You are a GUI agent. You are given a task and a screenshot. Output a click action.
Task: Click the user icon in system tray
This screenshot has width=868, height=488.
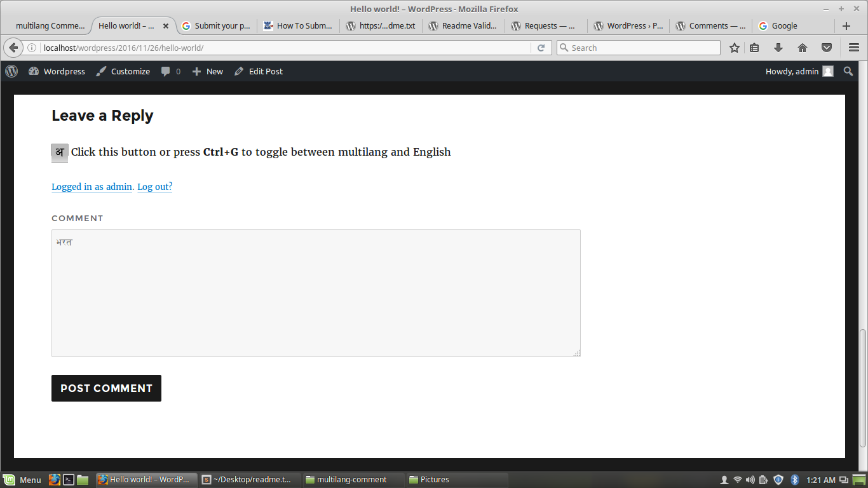coord(724,480)
